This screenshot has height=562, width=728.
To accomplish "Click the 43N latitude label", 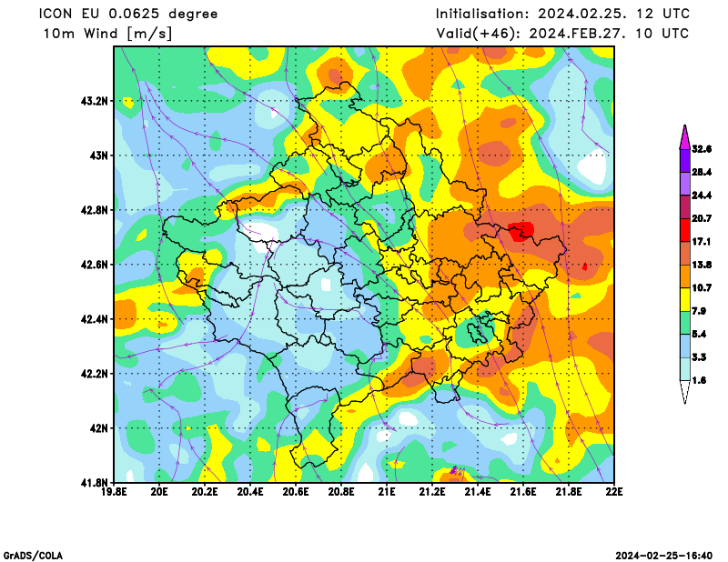I will pos(98,156).
